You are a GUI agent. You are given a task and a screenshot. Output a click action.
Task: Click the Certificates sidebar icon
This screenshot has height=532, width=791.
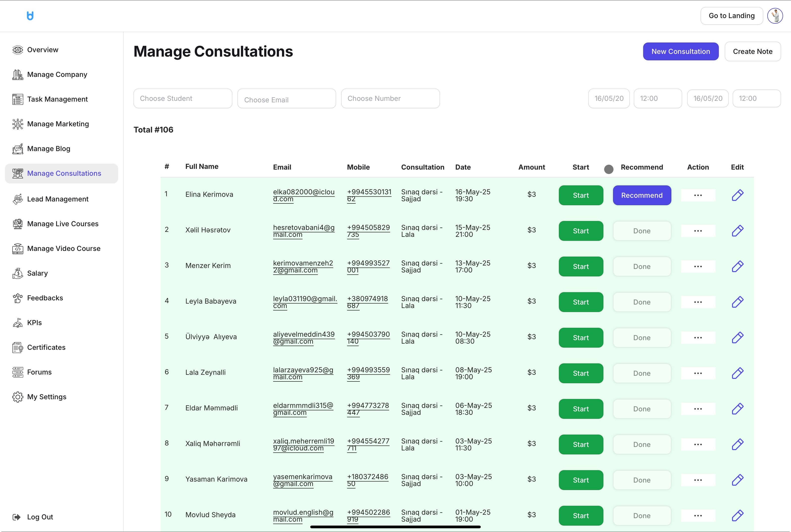[18, 347]
